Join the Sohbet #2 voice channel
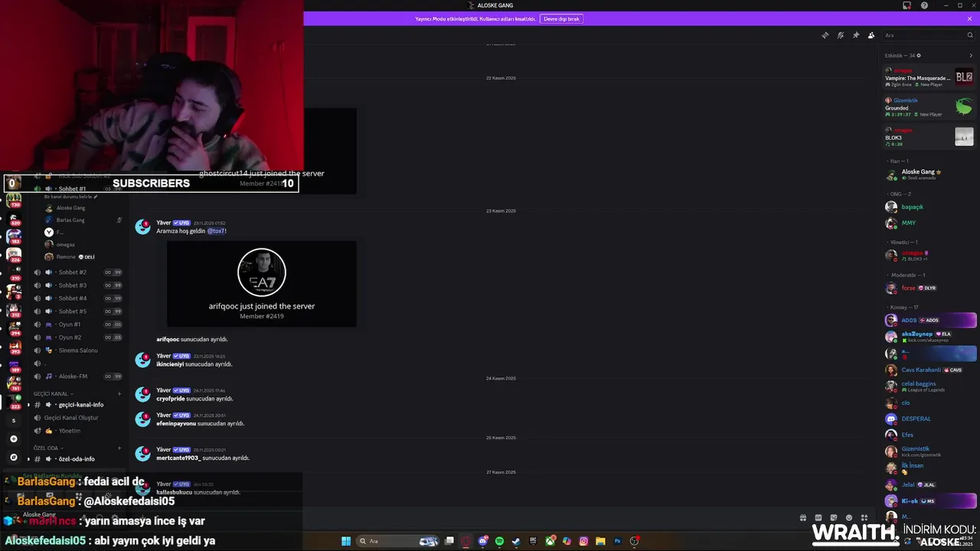This screenshot has width=980, height=551. 77,272
